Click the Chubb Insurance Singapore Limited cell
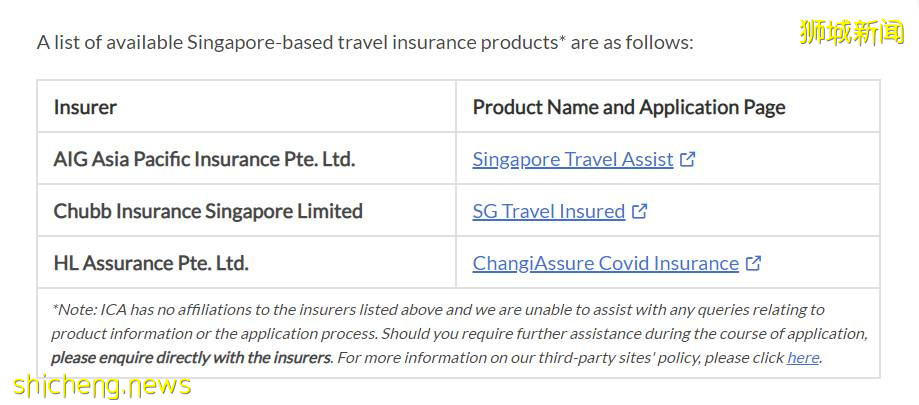This screenshot has width=919, height=405. point(208,211)
